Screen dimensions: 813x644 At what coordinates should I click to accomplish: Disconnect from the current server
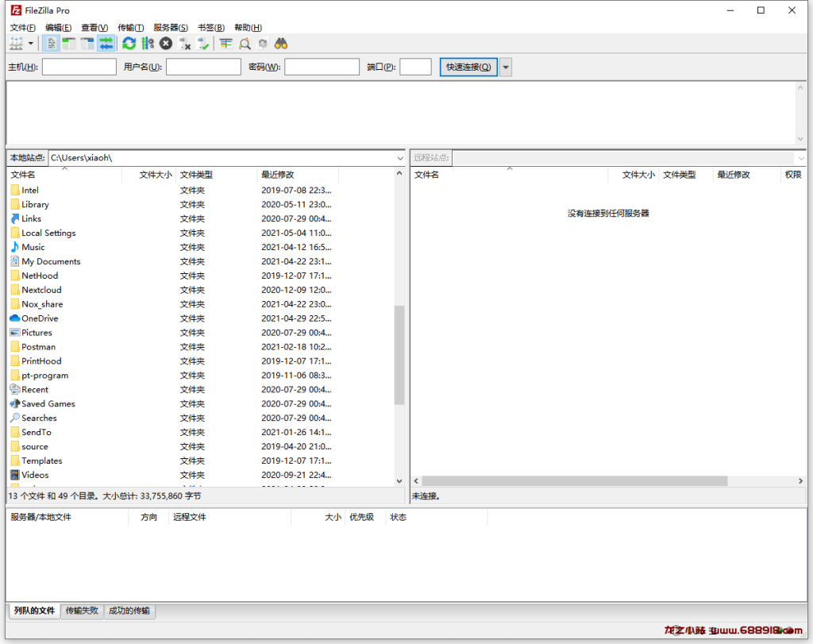tap(184, 44)
